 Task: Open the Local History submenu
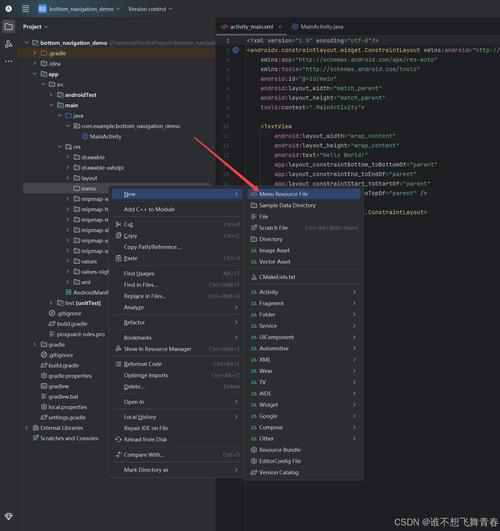click(x=176, y=417)
